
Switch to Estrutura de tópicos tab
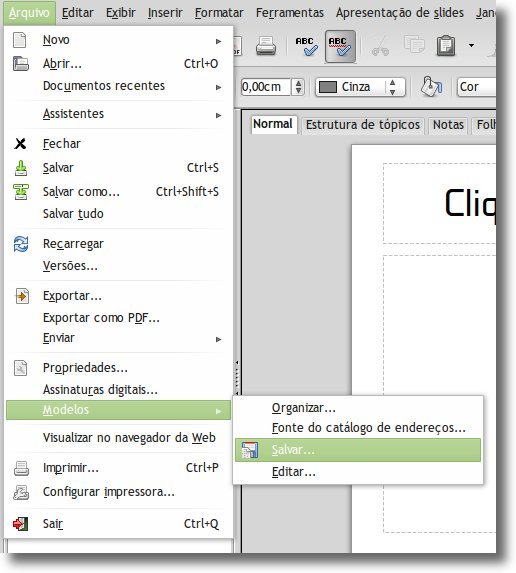click(363, 125)
